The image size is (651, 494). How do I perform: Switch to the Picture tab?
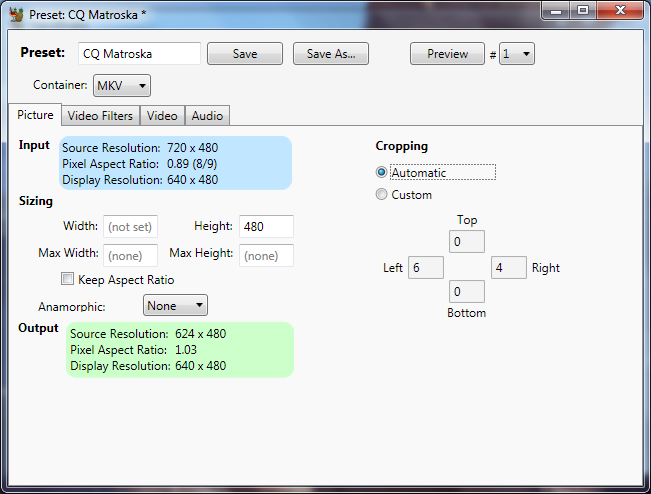[35, 115]
